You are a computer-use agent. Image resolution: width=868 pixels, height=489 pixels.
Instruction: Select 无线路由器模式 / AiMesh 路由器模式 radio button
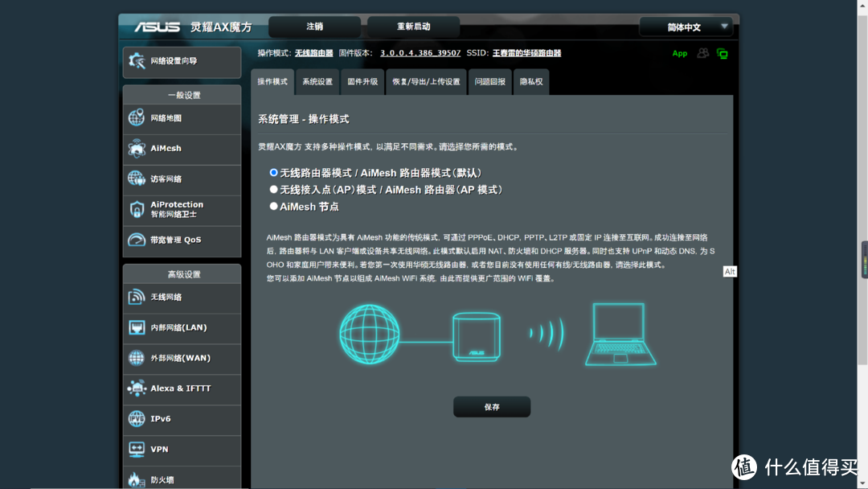point(274,172)
